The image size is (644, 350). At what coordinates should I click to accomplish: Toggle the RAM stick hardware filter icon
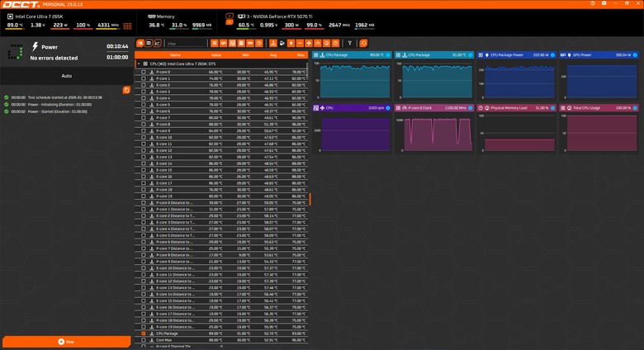click(250, 43)
